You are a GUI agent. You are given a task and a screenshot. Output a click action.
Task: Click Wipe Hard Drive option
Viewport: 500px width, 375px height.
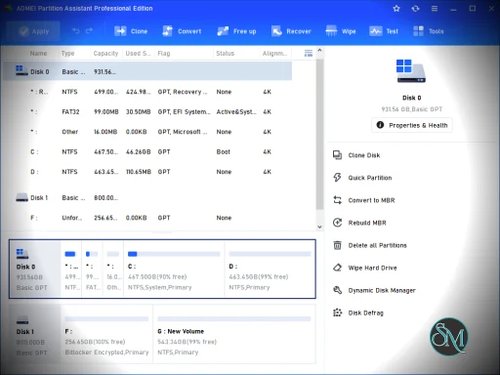tap(372, 268)
